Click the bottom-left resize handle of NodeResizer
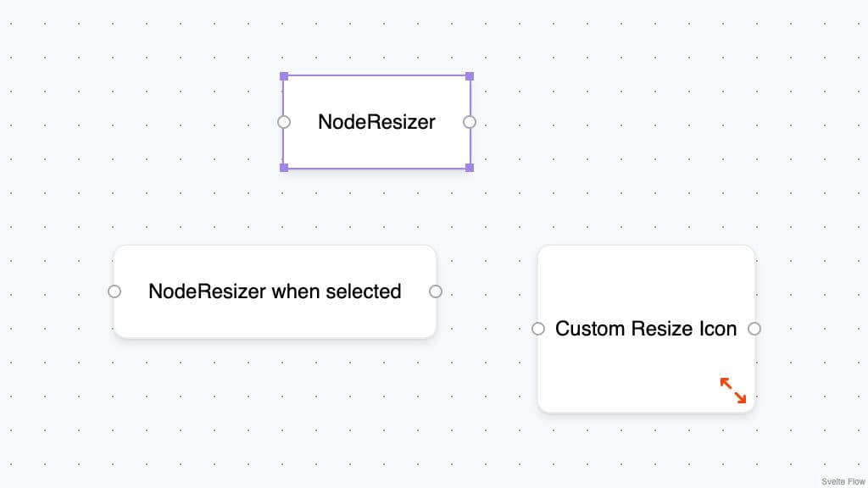 (284, 168)
